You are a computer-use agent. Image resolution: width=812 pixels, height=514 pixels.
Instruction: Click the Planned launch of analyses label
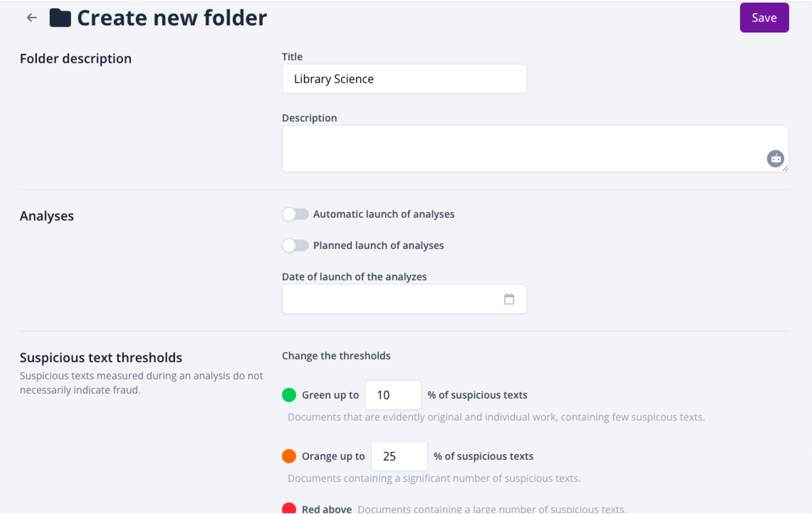tap(378, 246)
